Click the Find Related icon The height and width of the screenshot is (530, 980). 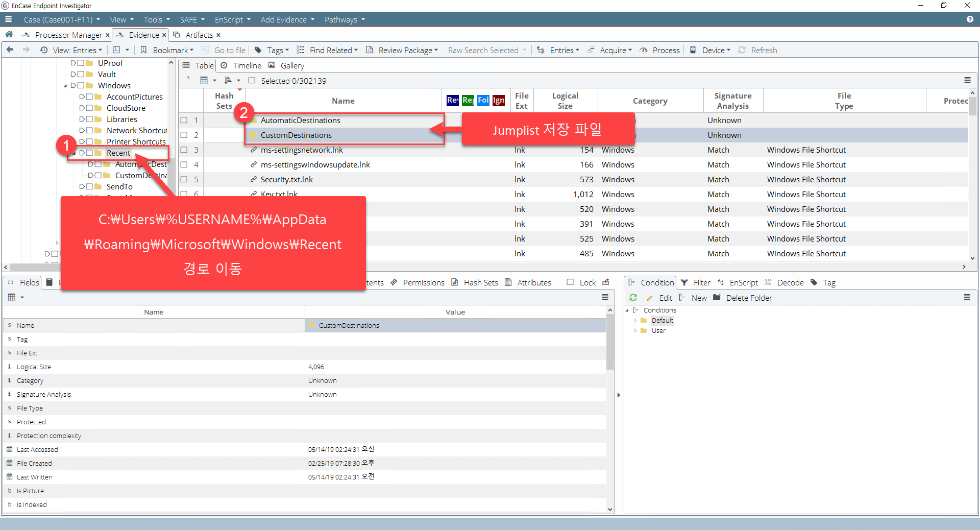[x=301, y=50]
